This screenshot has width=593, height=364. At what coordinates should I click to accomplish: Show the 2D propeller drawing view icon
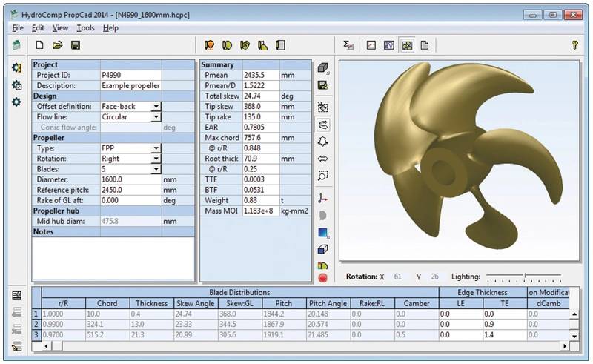(x=389, y=45)
